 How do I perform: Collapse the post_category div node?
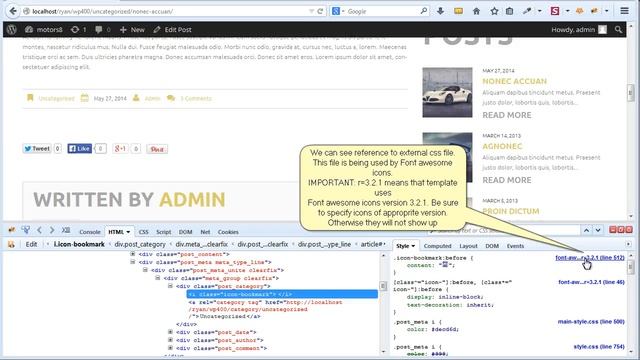pos(170,286)
